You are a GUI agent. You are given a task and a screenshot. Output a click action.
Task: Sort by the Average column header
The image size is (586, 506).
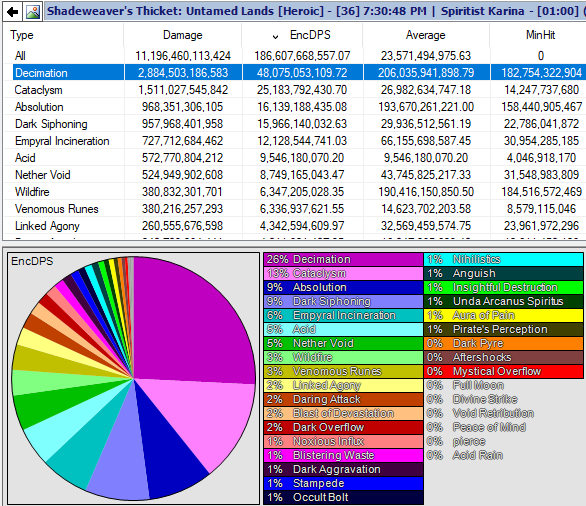pos(426,35)
